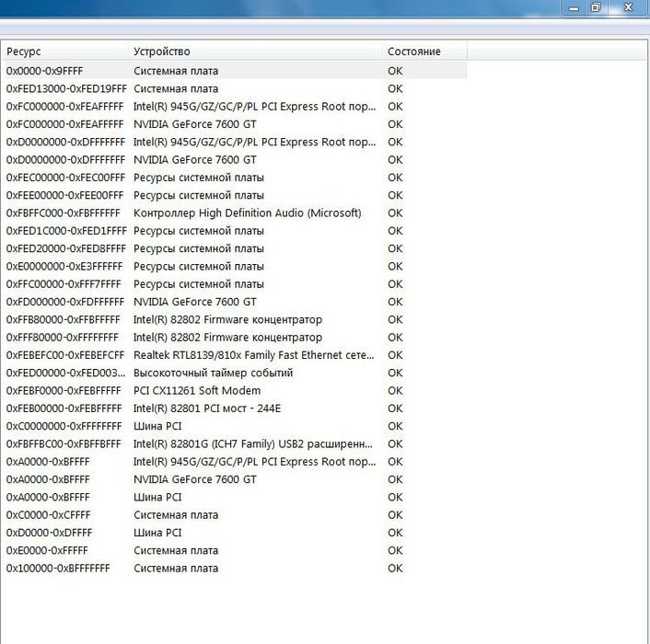
Task: Click NVIDIA GeForce 7600 GT at 0xA0000-0xBFFFF
Action: [x=195, y=479]
